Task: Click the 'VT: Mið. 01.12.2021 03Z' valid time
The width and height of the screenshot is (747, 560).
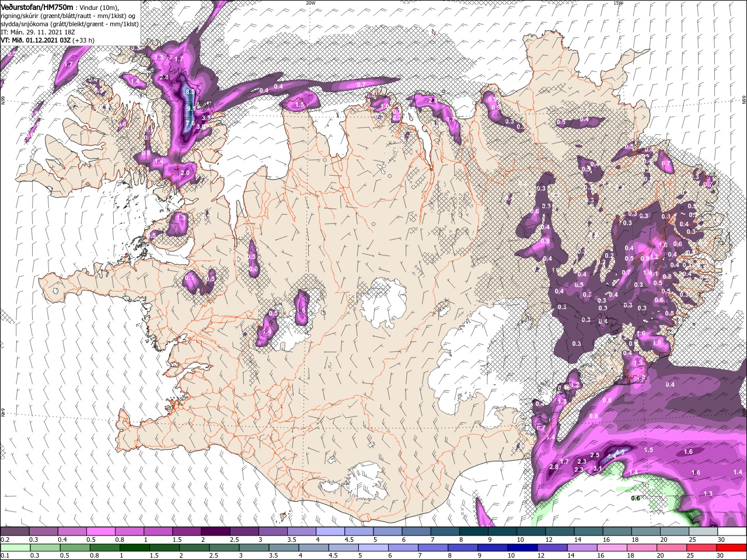Action: (x=36, y=40)
